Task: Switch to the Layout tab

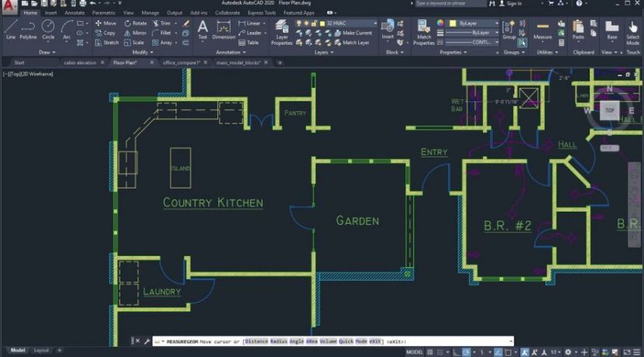Action: (x=41, y=351)
